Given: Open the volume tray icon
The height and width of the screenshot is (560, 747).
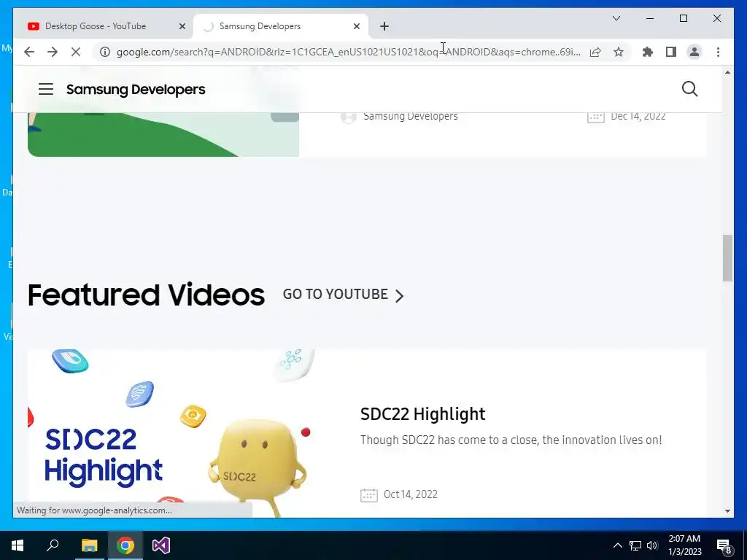Looking at the screenshot, I should [652, 545].
